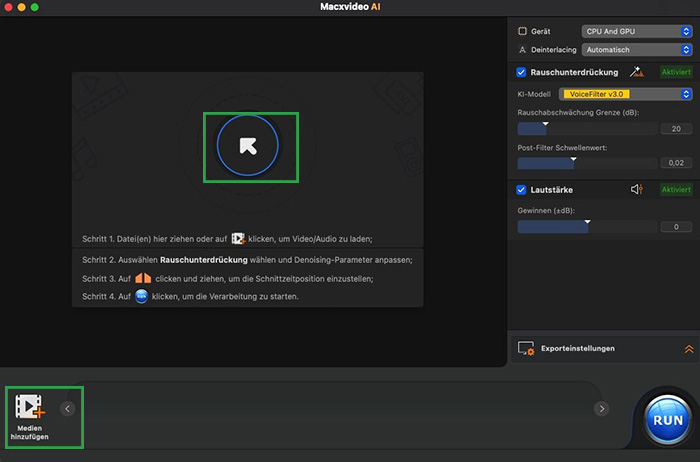Click the Medien hinzufügen icon

(x=29, y=407)
